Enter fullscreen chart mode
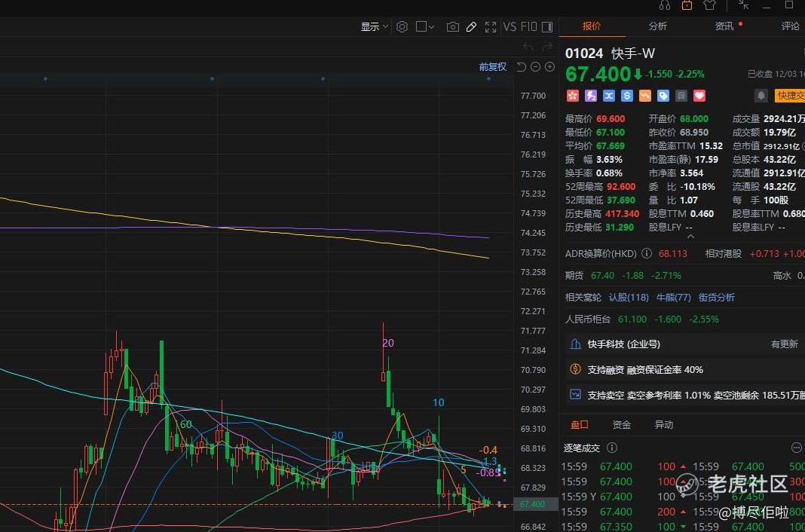 [x=490, y=26]
